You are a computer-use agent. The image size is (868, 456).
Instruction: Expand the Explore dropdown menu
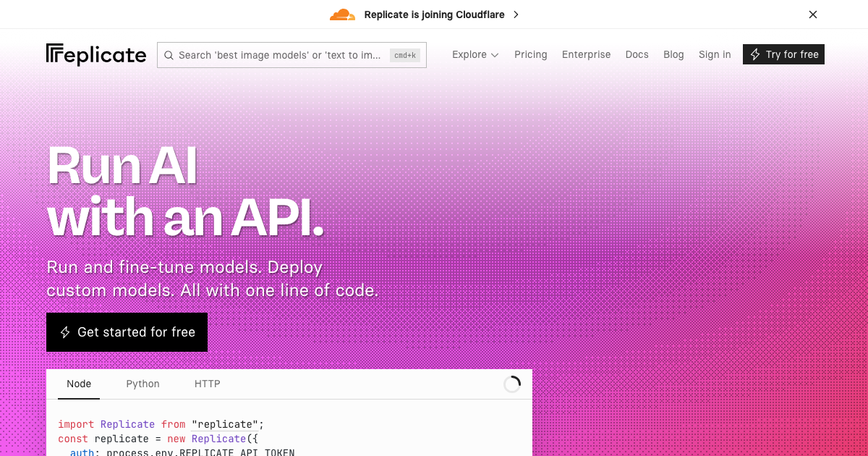pyautogui.click(x=475, y=54)
